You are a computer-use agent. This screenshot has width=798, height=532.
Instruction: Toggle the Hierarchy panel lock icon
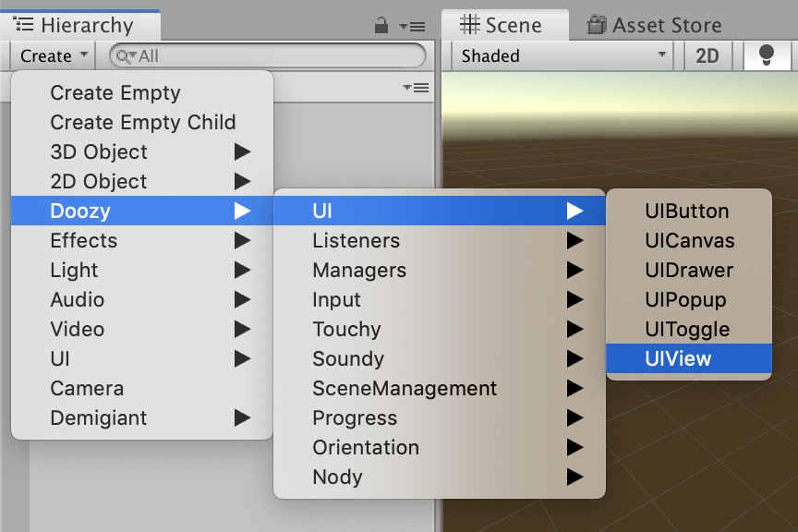(x=381, y=26)
